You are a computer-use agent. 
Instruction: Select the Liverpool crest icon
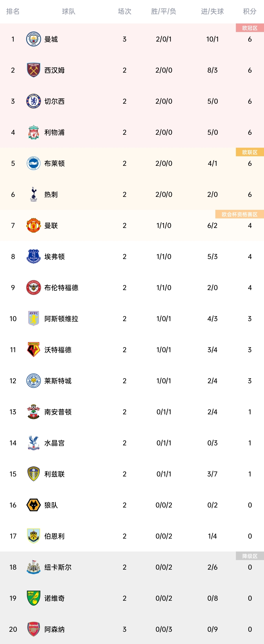[33, 132]
